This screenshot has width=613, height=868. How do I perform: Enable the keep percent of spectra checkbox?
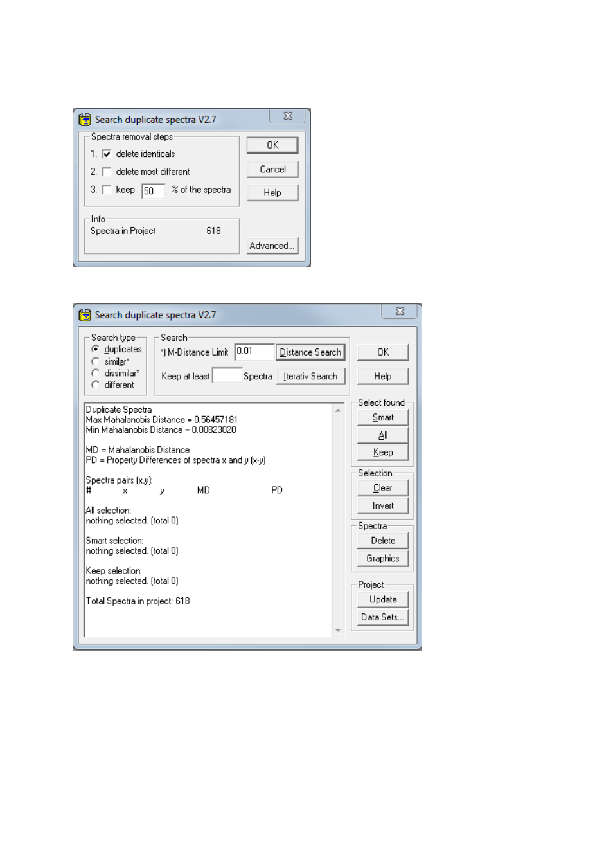tap(107, 190)
